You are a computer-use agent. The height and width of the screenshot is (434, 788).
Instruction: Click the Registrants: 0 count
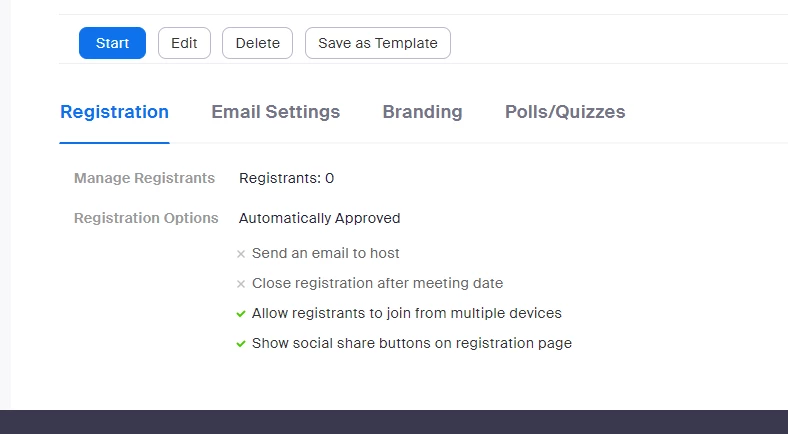tap(286, 178)
